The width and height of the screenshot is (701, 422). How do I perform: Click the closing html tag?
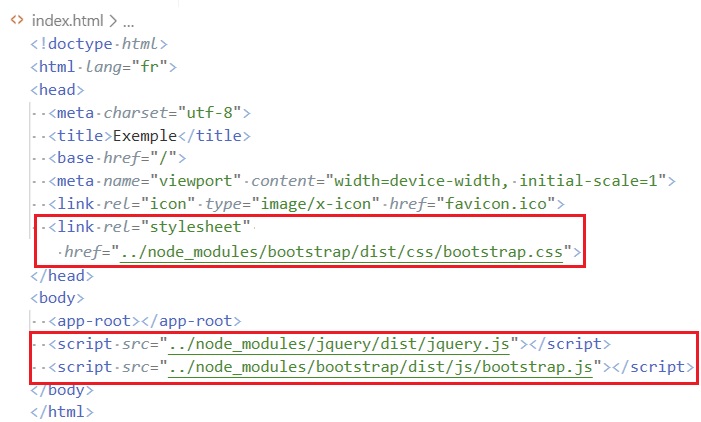pyautogui.click(x=62, y=412)
